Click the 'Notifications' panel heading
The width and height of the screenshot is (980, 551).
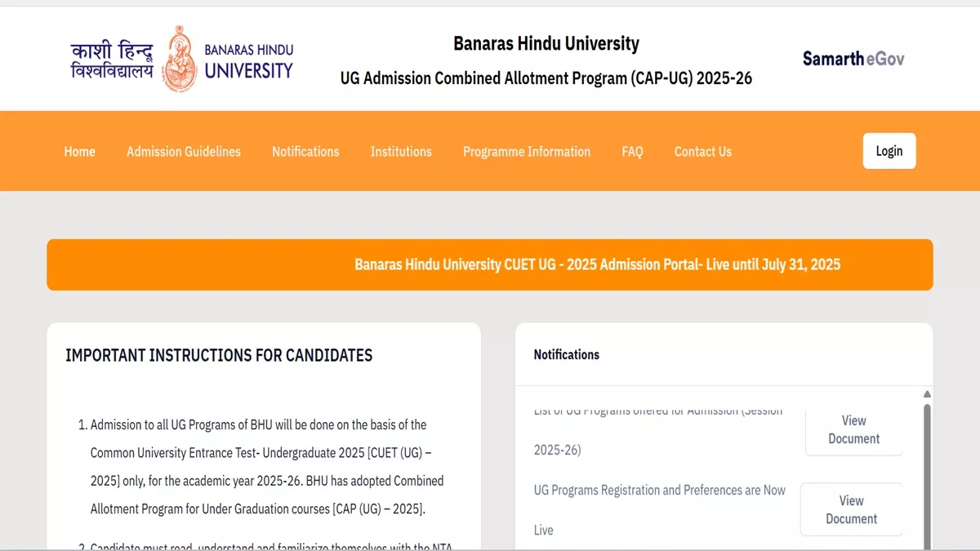pyautogui.click(x=566, y=354)
